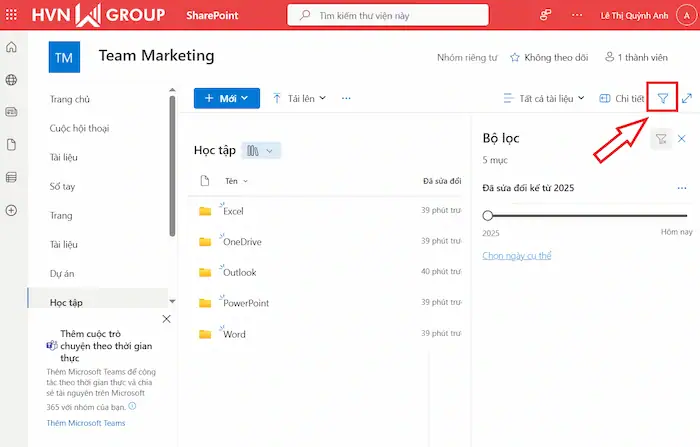700x447 pixels.
Task: Click the filter pane funnel icon
Action: 662,98
